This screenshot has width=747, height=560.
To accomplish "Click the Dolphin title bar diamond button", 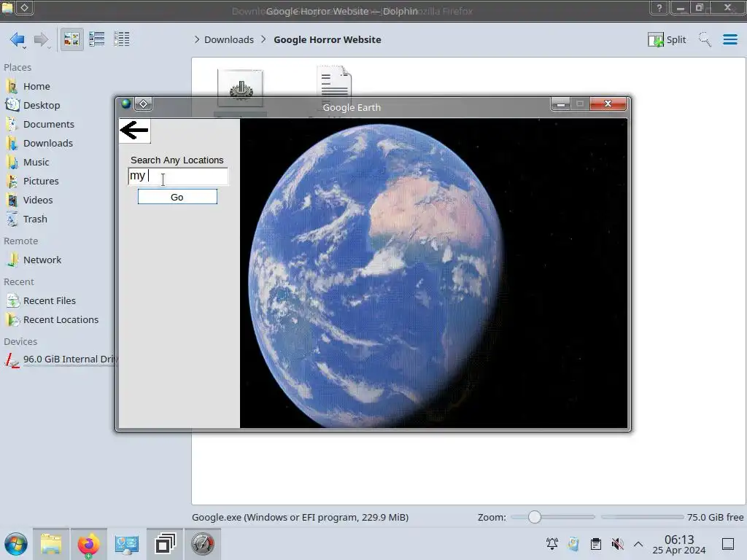I will (24, 7).
